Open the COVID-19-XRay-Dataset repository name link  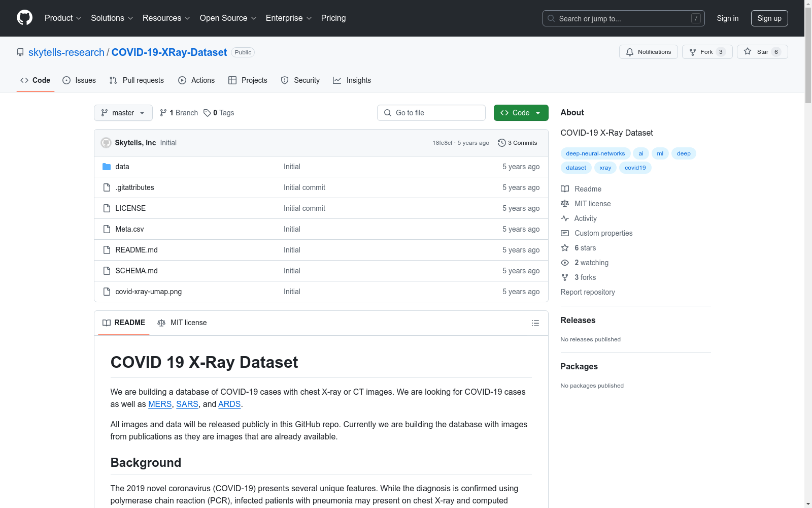pyautogui.click(x=169, y=52)
